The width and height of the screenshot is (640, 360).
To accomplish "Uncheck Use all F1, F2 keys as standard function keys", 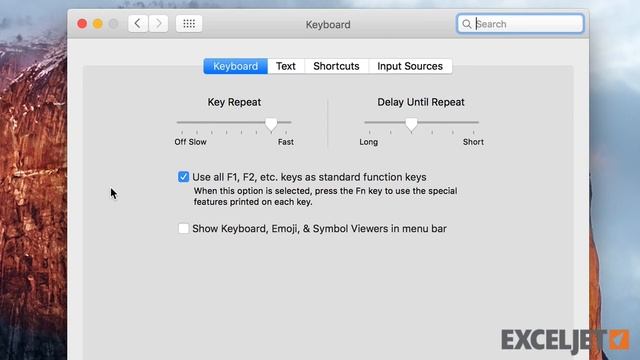I will click(x=183, y=177).
